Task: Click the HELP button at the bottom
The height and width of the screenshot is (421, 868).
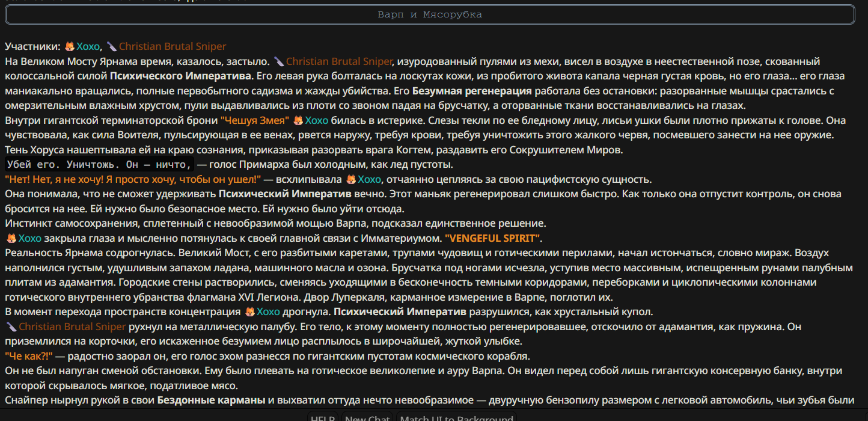Action: coord(323,418)
